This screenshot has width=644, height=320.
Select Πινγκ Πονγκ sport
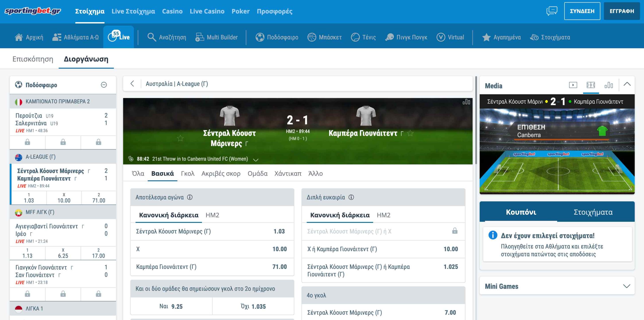click(406, 37)
